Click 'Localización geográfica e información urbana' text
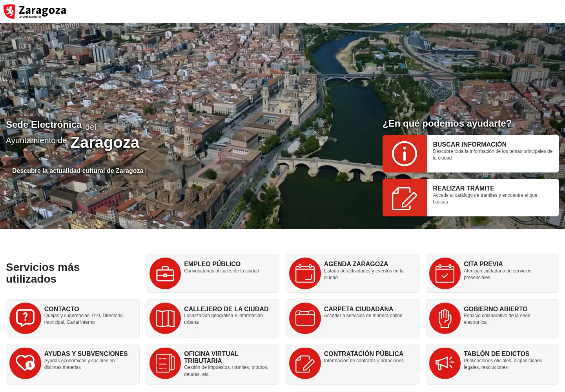The height and width of the screenshot is (392, 565). click(223, 319)
